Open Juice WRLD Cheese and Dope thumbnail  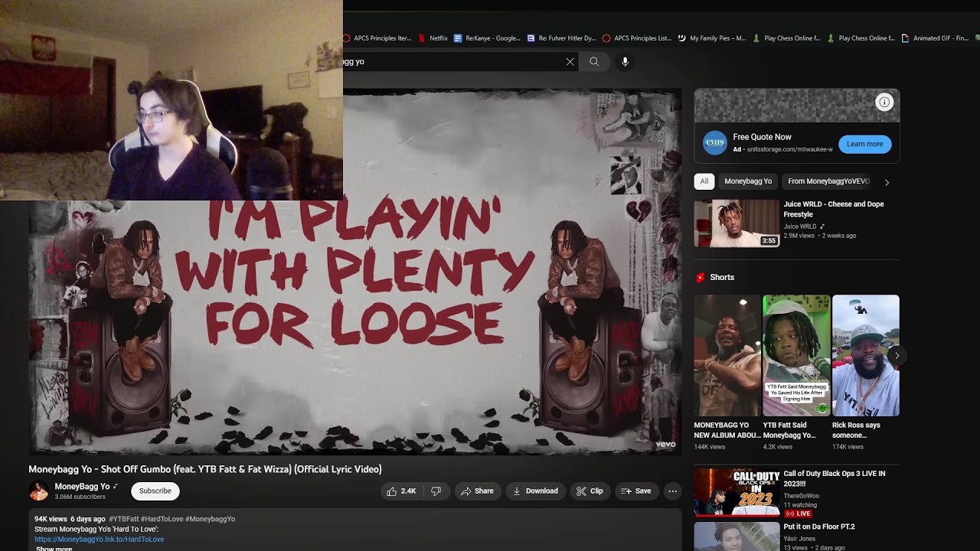[x=737, y=223]
